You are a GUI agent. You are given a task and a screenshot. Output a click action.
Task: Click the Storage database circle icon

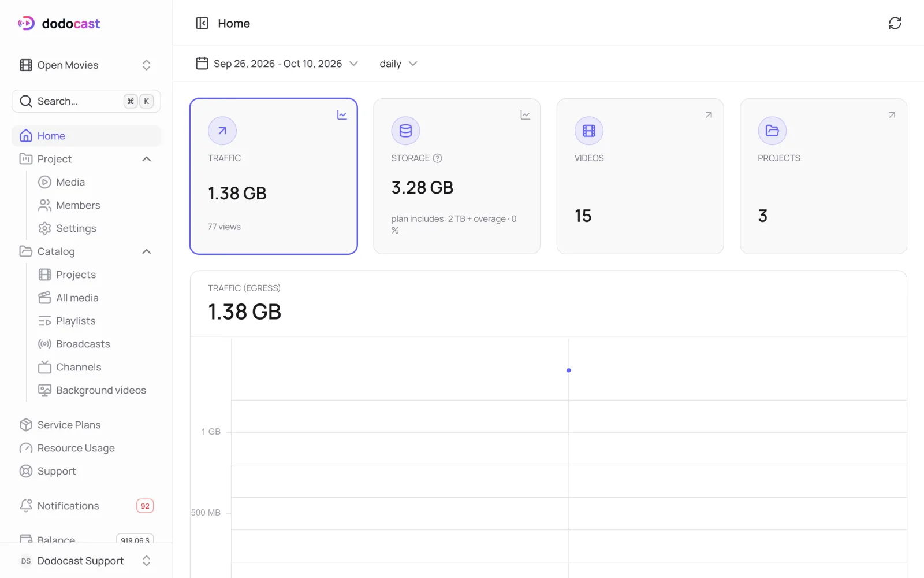tap(405, 131)
